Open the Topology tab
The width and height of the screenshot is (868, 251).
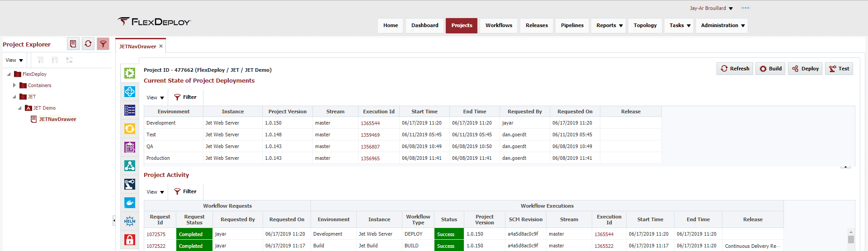click(x=645, y=25)
